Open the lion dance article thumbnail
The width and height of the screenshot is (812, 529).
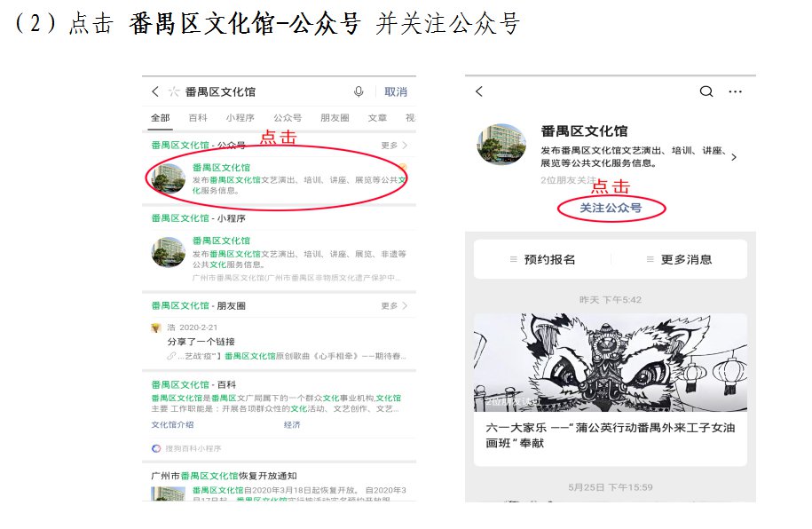[x=611, y=362]
